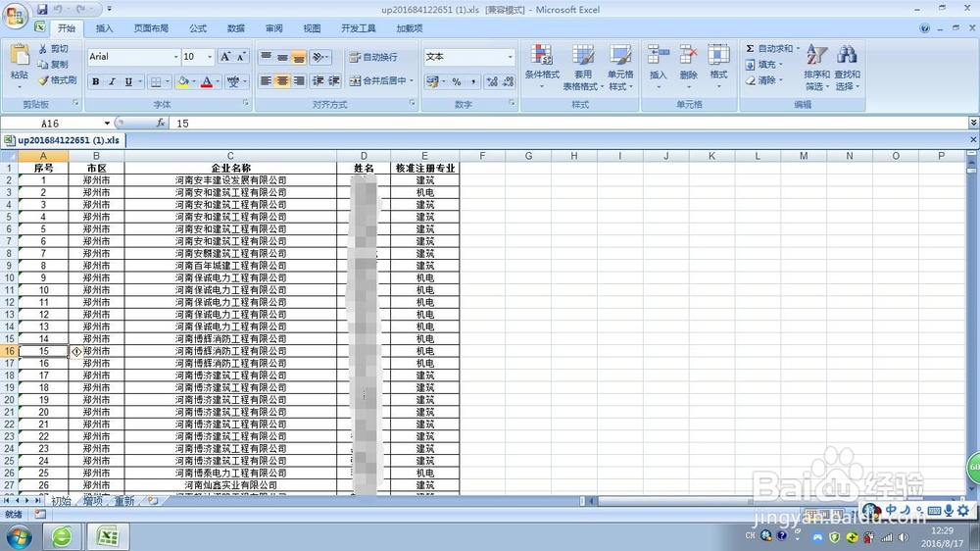This screenshot has width=980, height=551.
Task: Increase the indent
Action: point(334,81)
